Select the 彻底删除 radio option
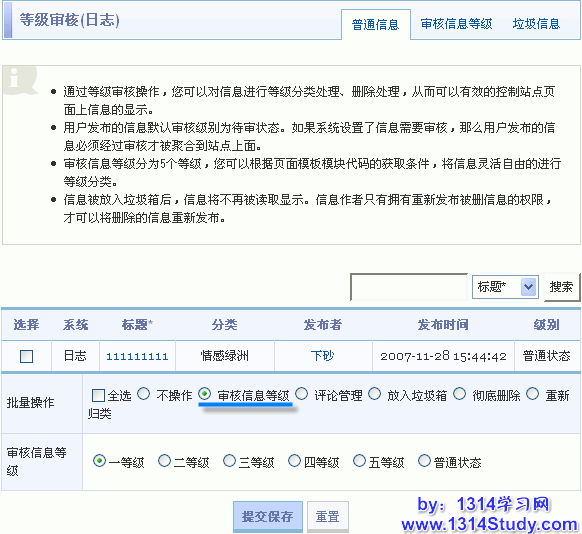 point(460,394)
